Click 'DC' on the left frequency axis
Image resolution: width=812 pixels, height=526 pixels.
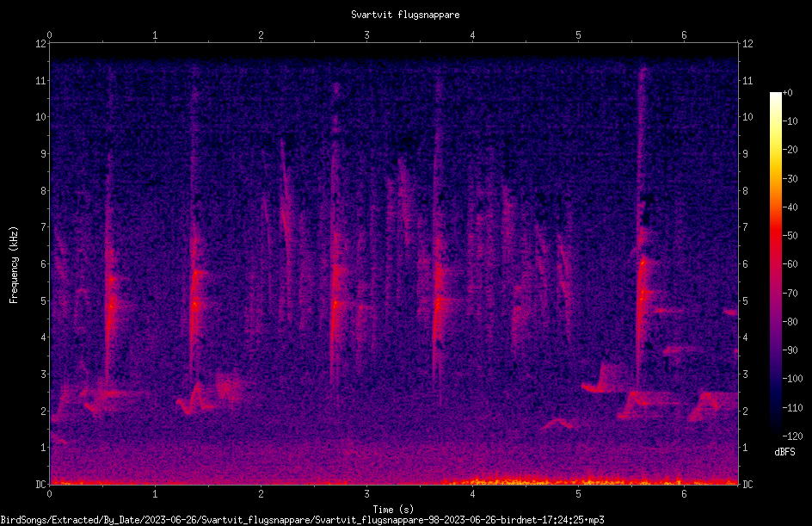coord(41,485)
